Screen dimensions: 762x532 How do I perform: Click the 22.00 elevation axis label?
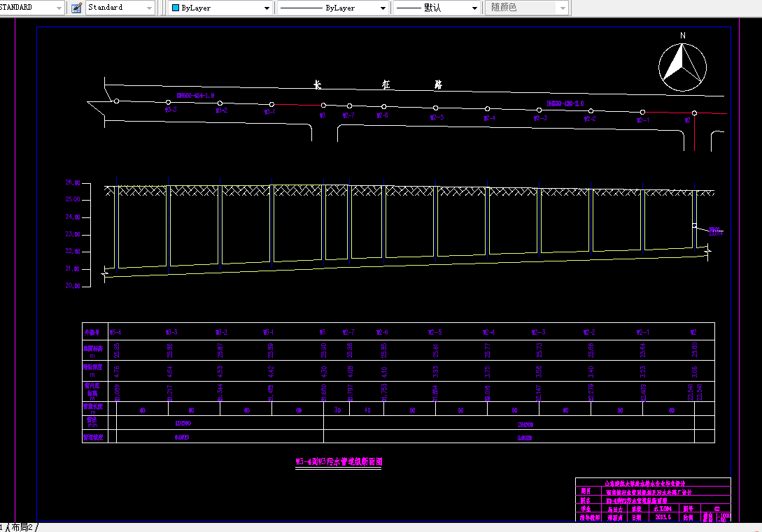tap(73, 251)
